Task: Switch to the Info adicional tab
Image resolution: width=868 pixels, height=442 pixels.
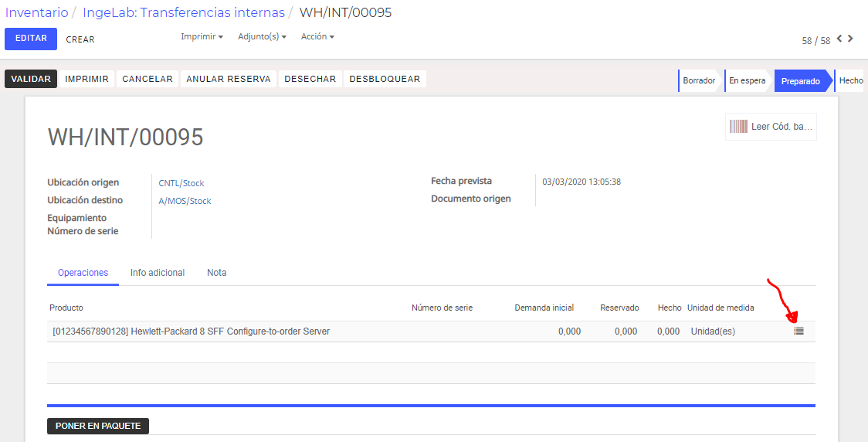Action: click(158, 273)
